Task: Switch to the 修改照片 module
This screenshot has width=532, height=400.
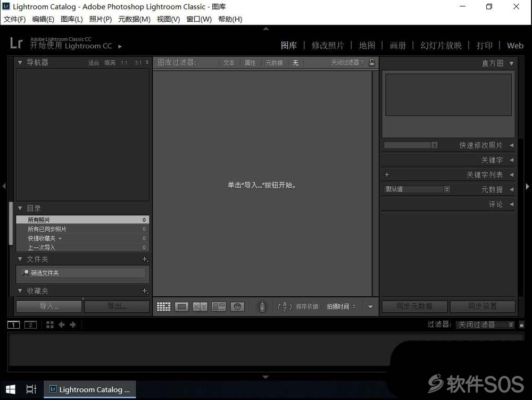Action: 328,45
